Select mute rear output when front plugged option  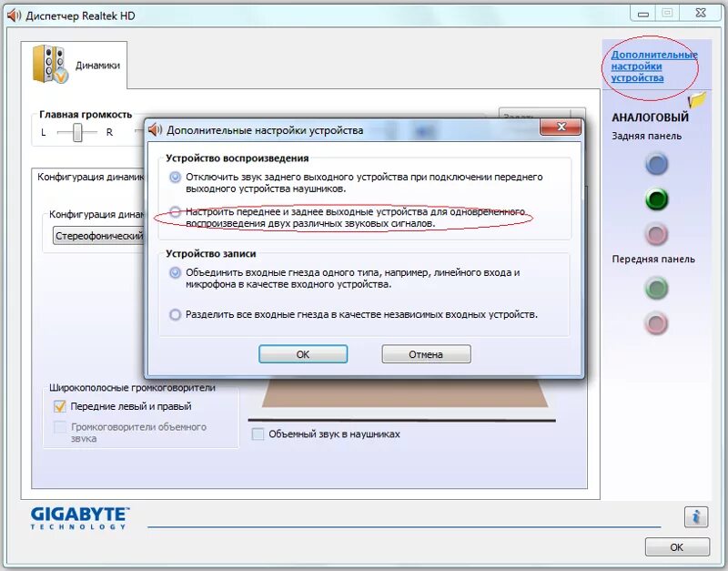coord(175,177)
